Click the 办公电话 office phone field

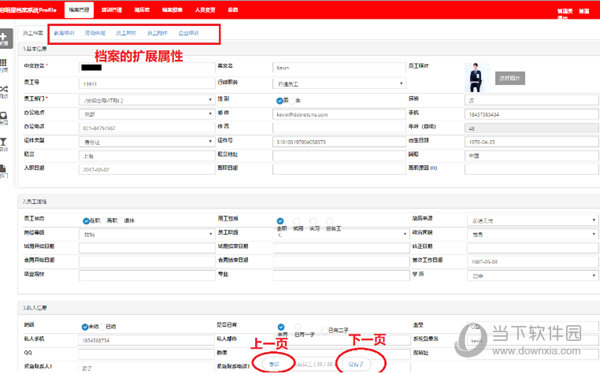point(147,128)
